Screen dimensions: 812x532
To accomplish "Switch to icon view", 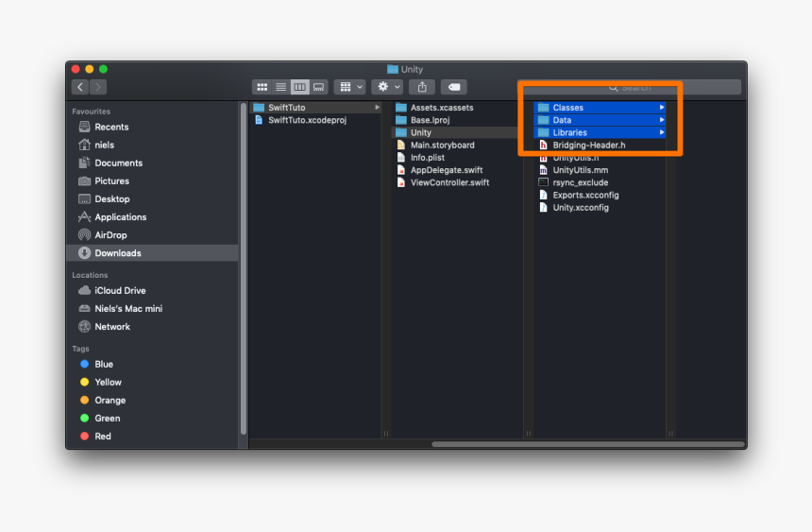I will tap(262, 87).
